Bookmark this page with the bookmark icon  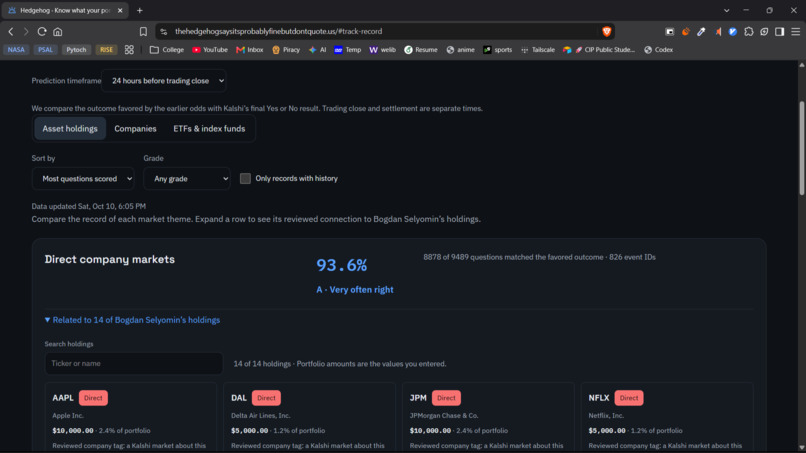(143, 31)
